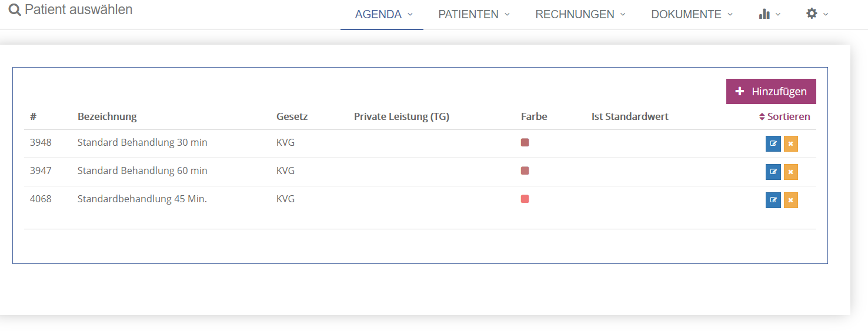Screen dimensions: 868x331
Task: Edit the Standard Behandlung 30 min entry
Action: pos(773,144)
